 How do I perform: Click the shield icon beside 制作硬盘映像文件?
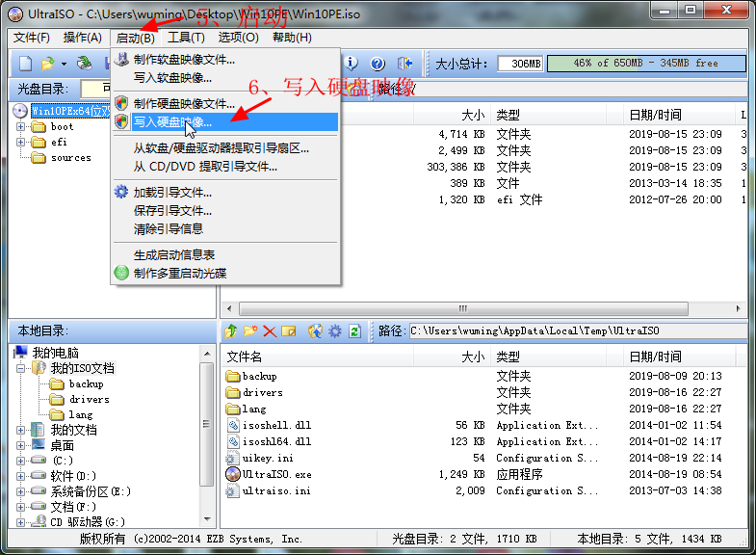tap(121, 103)
